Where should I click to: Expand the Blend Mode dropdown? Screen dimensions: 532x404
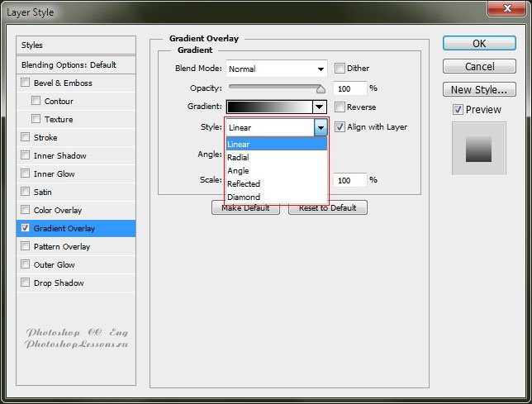point(320,69)
